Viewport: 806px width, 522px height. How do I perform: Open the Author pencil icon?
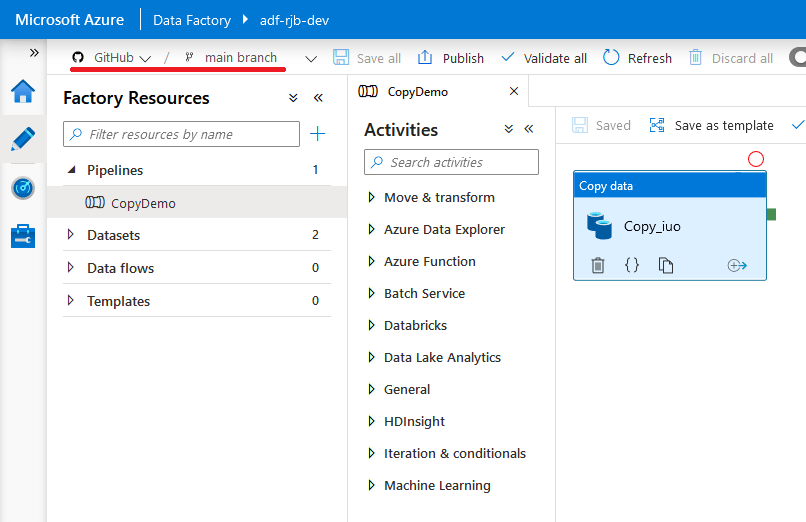pyautogui.click(x=22, y=139)
